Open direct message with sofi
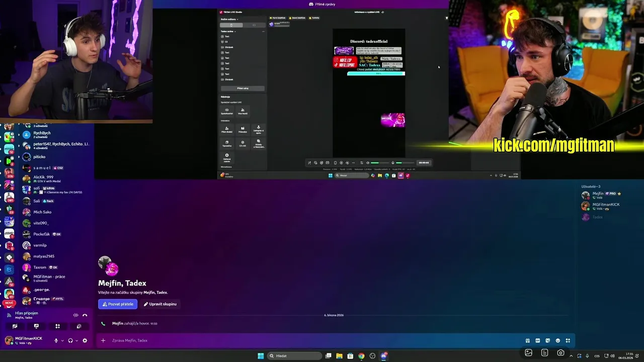 [x=56, y=190]
